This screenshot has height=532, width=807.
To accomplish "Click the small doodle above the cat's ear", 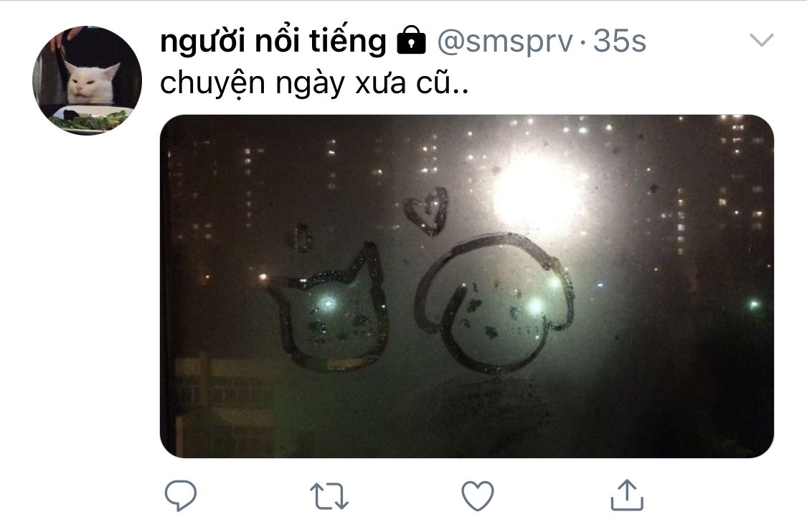I will (300, 238).
